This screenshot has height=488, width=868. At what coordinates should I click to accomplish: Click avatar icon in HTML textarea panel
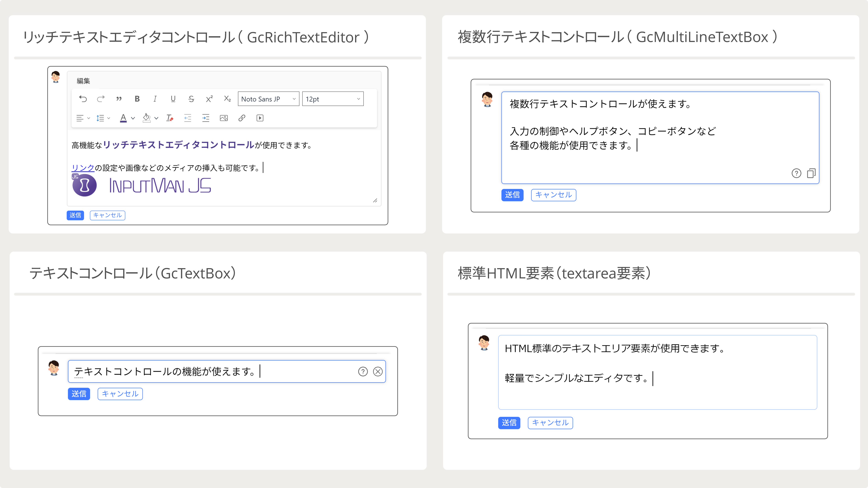(x=484, y=343)
